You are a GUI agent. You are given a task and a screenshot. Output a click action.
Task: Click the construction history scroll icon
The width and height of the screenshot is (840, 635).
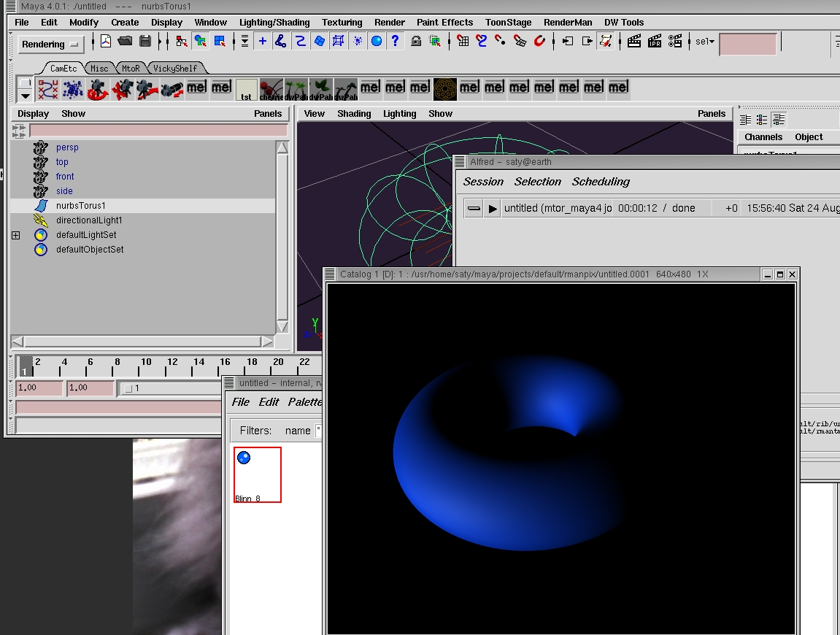pyautogui.click(x=606, y=42)
